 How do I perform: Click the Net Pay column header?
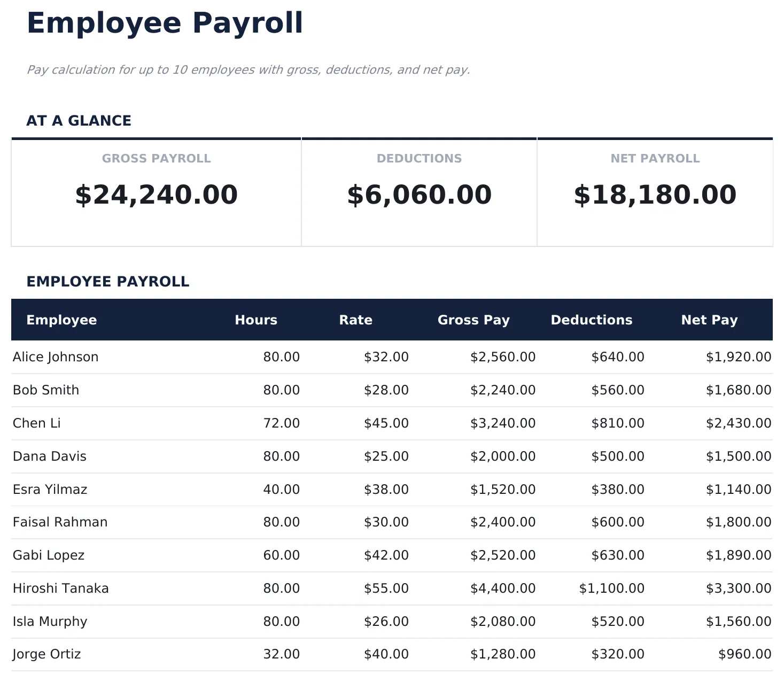point(709,320)
